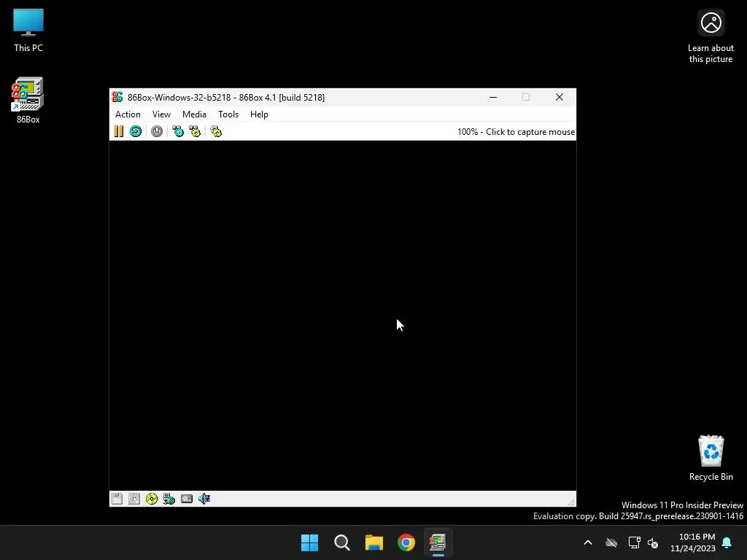Send Ctrl+Alt+Del via the toolbar icon
Viewport: 747px width, 560px height.
click(x=178, y=131)
